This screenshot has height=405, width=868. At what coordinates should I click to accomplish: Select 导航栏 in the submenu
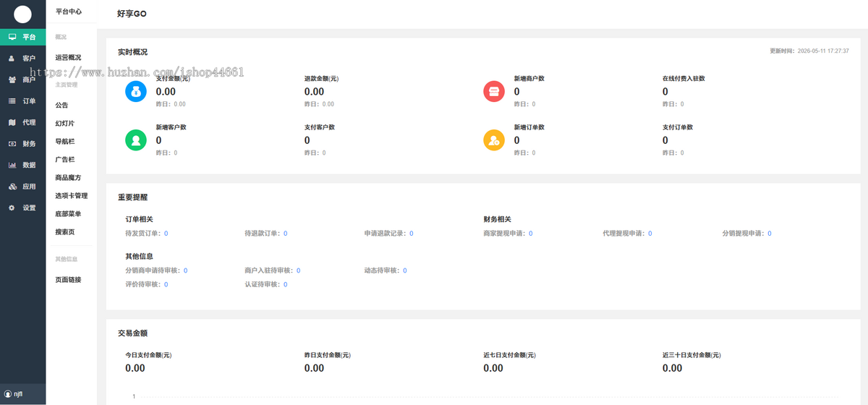click(x=65, y=141)
